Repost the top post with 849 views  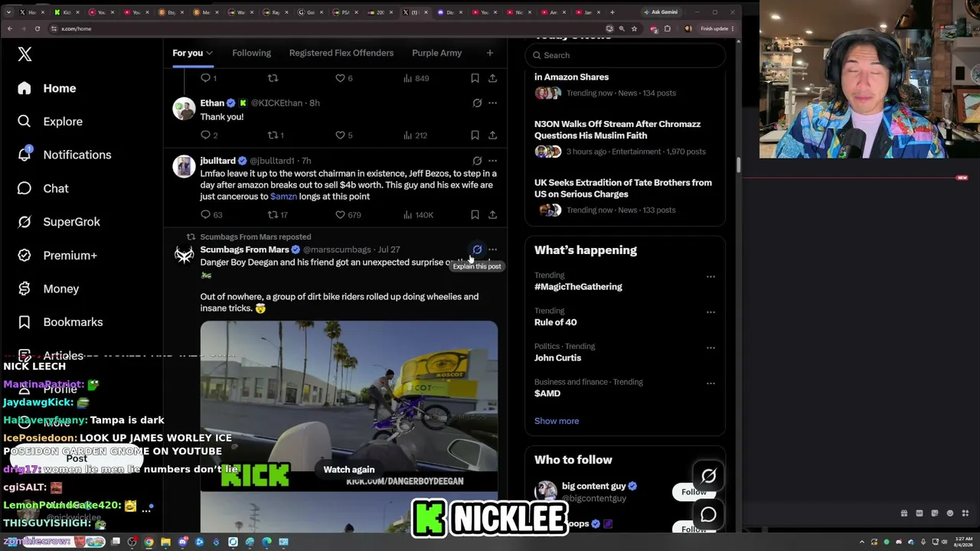[273, 78]
